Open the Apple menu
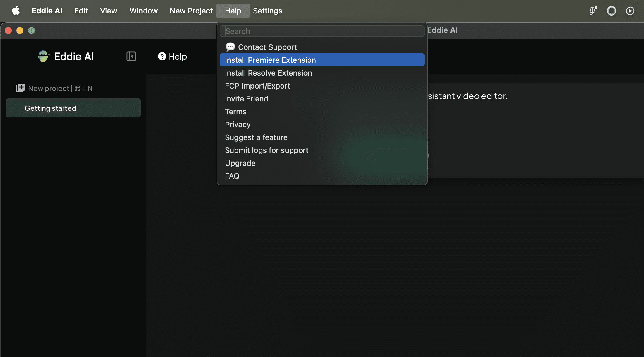Viewport: 644px width, 357px height. [x=16, y=11]
